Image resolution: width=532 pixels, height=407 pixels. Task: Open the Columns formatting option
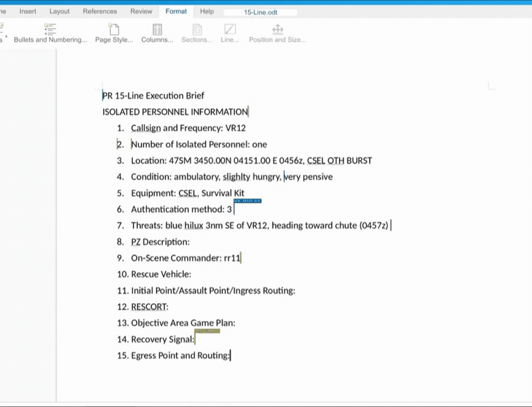coord(157,33)
